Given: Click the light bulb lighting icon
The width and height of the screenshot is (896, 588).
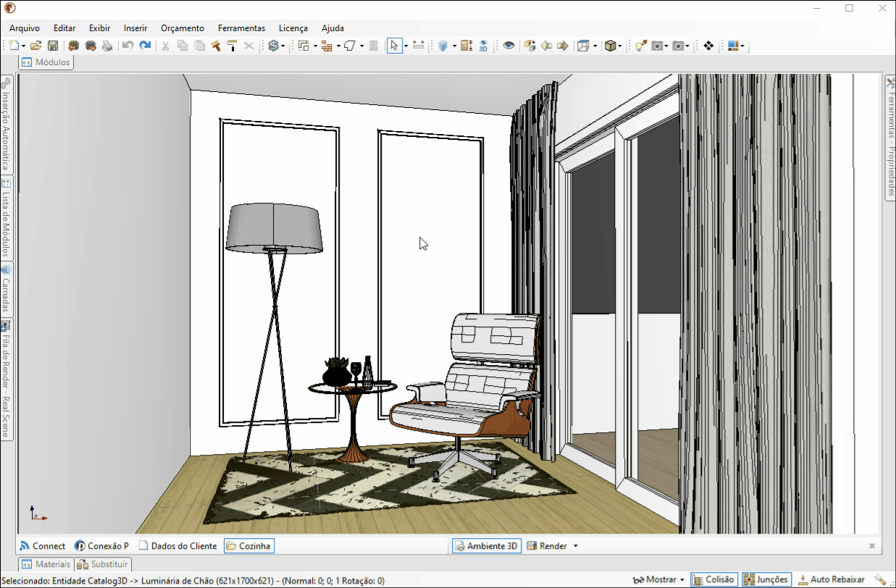Looking at the screenshot, I should [x=640, y=46].
